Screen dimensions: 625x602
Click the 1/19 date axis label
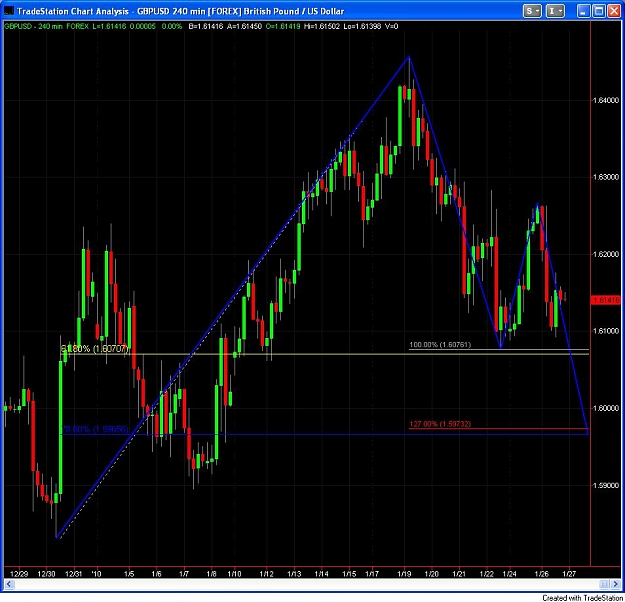404,574
